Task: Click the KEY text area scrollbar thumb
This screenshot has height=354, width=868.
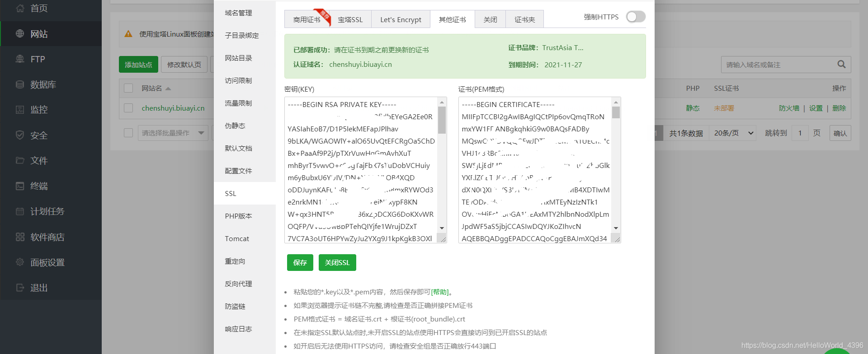Action: coord(442,120)
